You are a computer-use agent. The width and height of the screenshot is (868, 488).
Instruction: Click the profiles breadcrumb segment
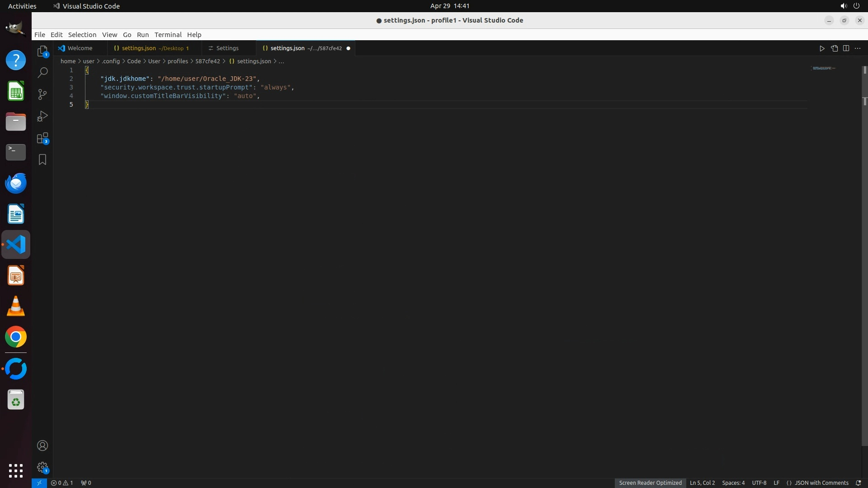[178, 61]
